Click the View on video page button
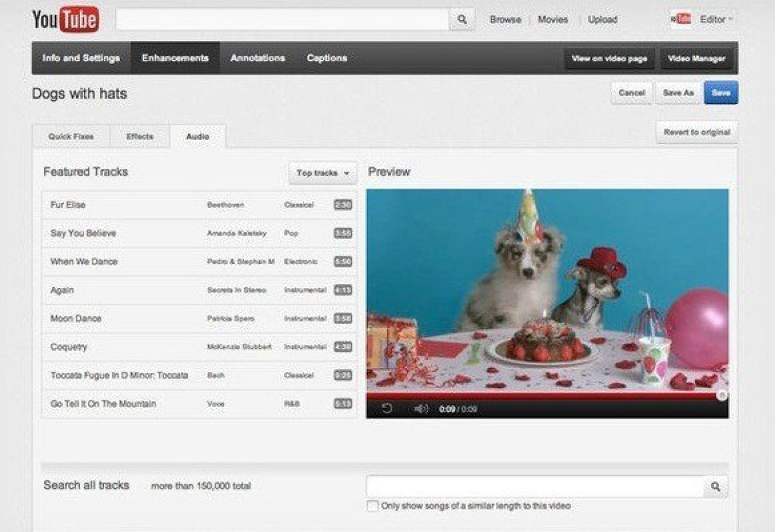This screenshot has width=775, height=532. pos(609,59)
